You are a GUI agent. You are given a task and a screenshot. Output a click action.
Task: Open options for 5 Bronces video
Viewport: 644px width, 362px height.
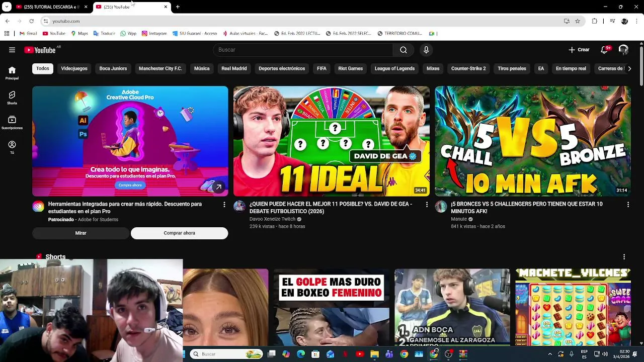point(628,205)
